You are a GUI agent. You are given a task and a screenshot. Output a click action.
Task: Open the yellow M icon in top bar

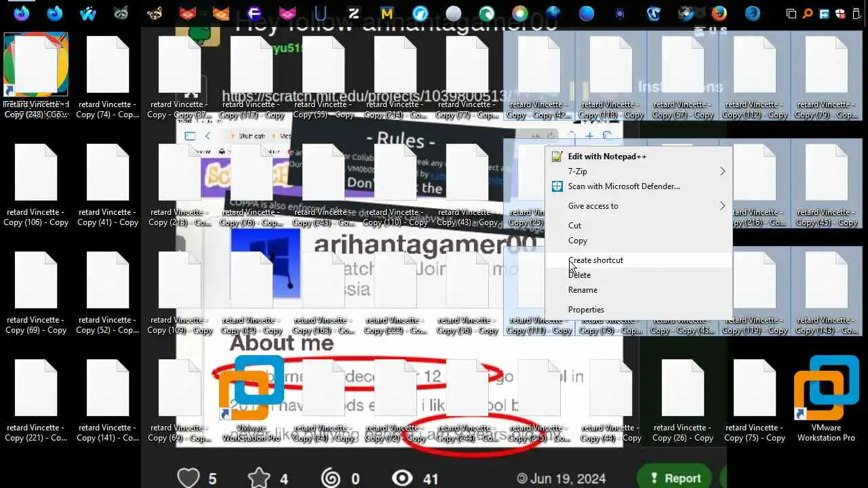coord(387,13)
